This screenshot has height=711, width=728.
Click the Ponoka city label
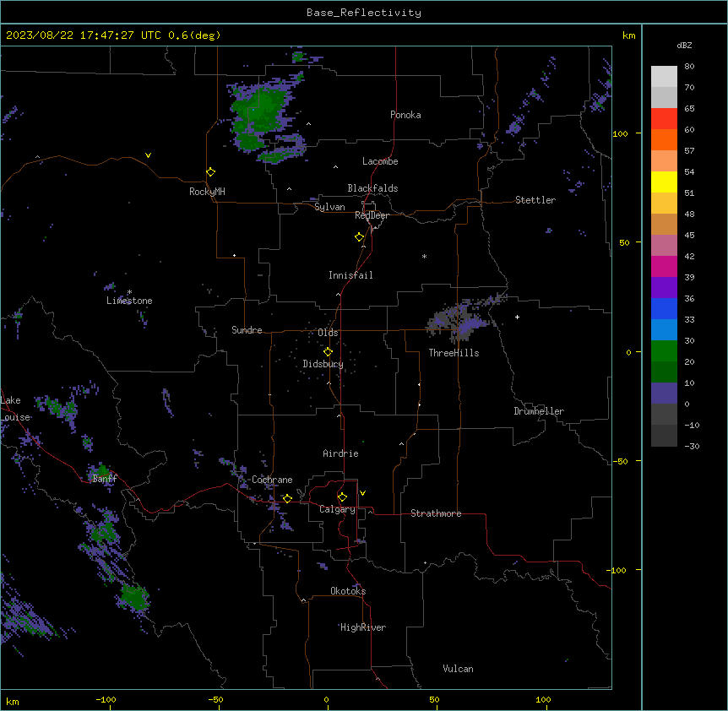pos(405,115)
